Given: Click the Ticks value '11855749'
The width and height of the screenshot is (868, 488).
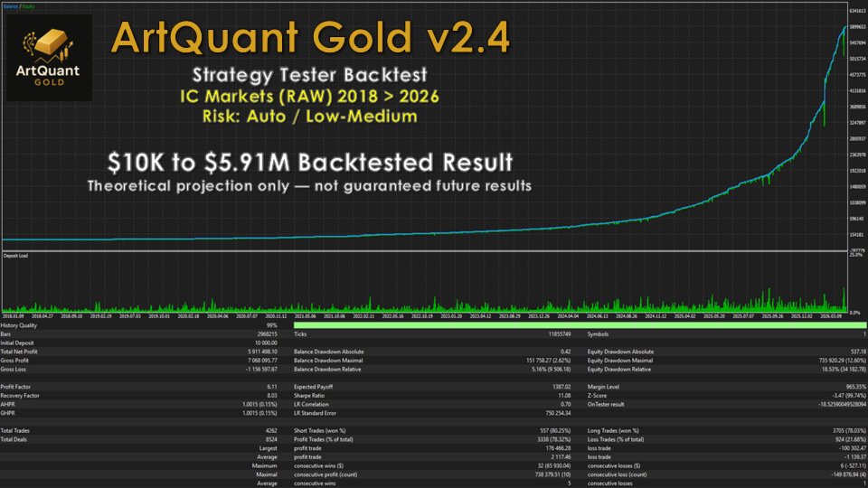Looking at the screenshot, I should click(560, 334).
